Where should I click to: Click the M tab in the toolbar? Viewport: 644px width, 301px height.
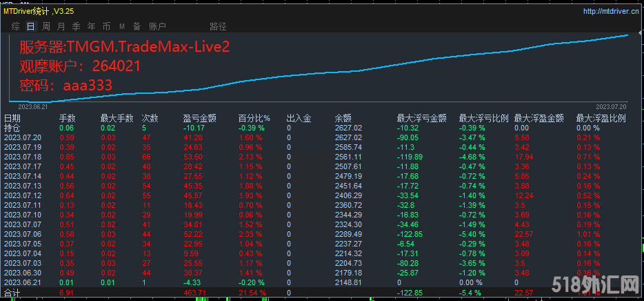(122, 27)
